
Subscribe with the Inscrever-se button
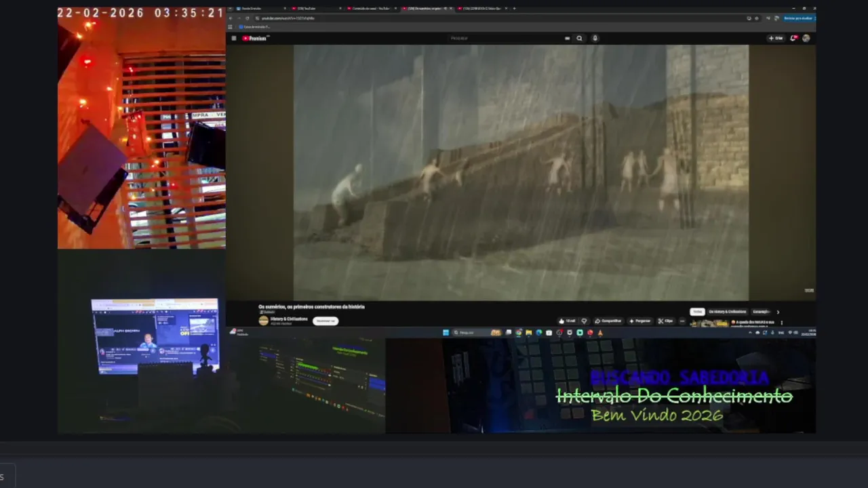coord(325,321)
